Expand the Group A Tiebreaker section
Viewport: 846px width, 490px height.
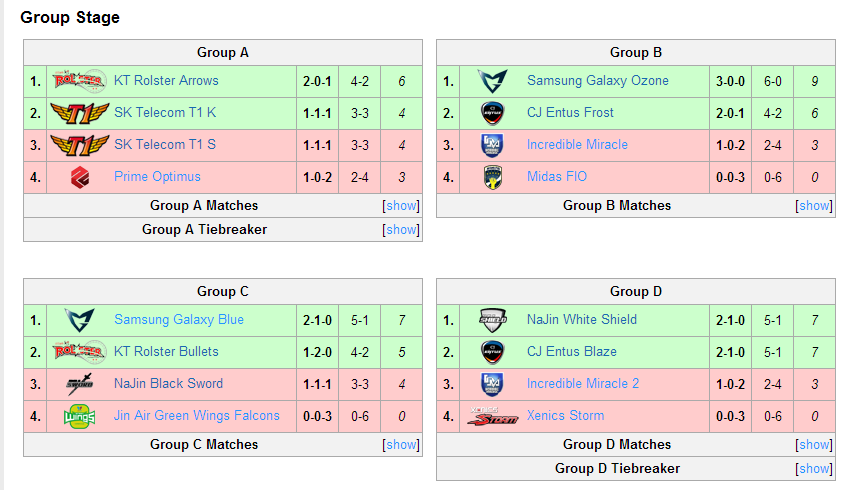point(401,229)
